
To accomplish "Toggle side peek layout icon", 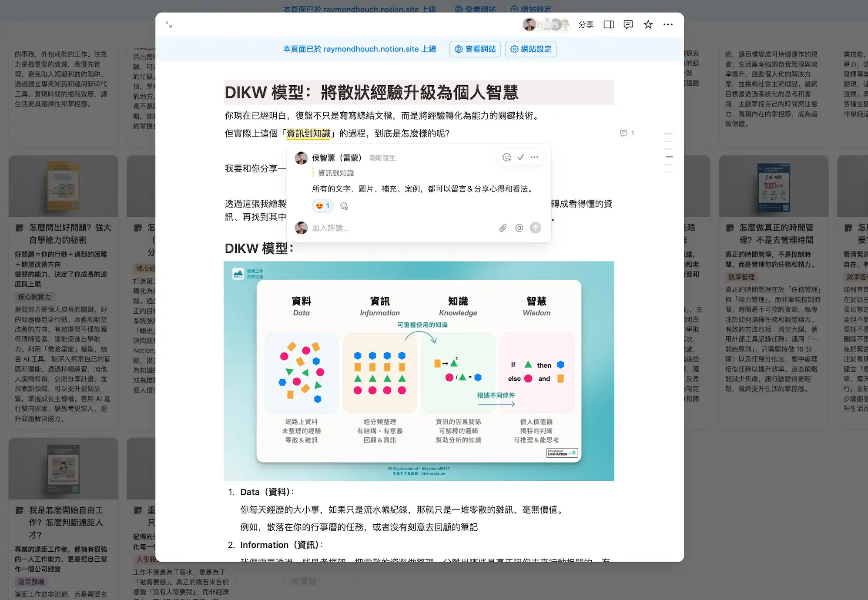I will (x=609, y=25).
